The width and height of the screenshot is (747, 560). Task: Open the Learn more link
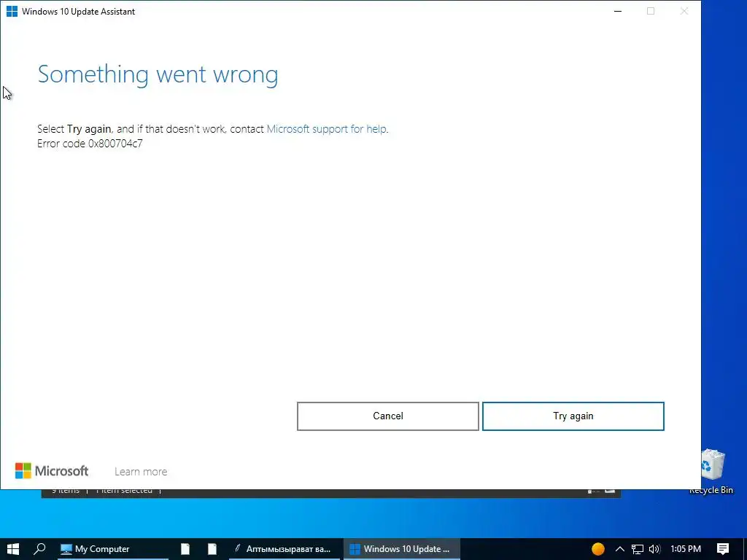click(x=141, y=472)
